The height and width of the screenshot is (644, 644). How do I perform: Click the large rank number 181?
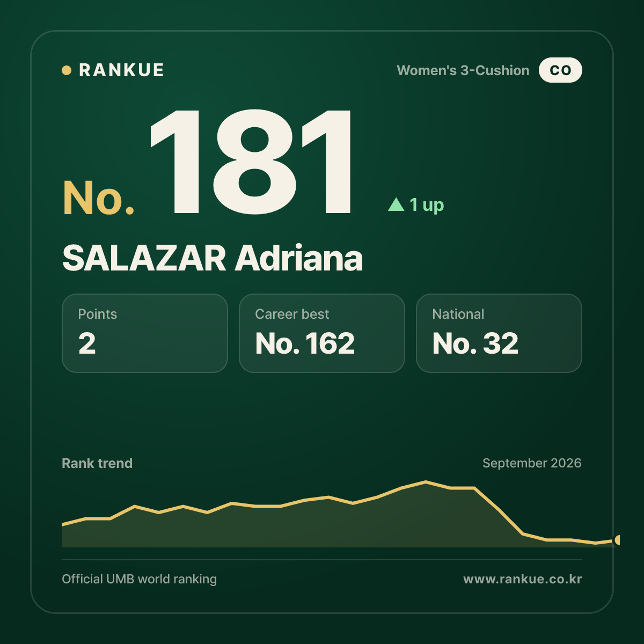pos(251,162)
